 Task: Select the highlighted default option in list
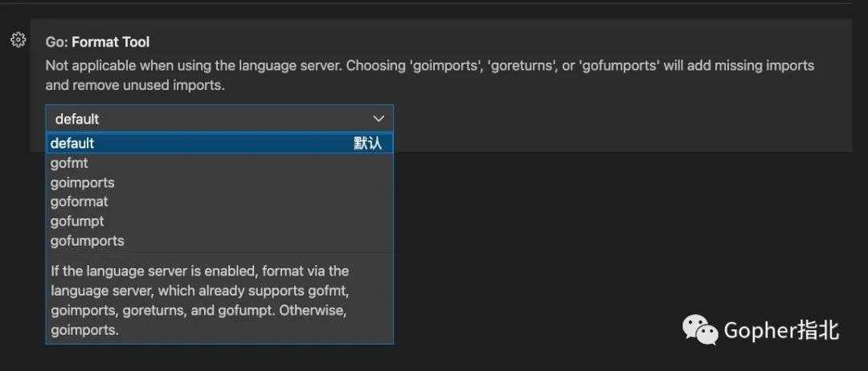219,143
